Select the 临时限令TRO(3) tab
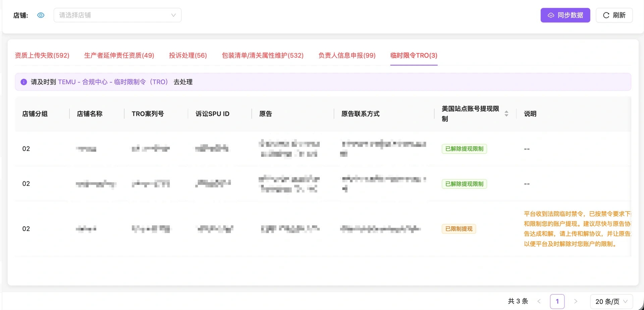Viewport: 644px width, 310px height. (414, 55)
